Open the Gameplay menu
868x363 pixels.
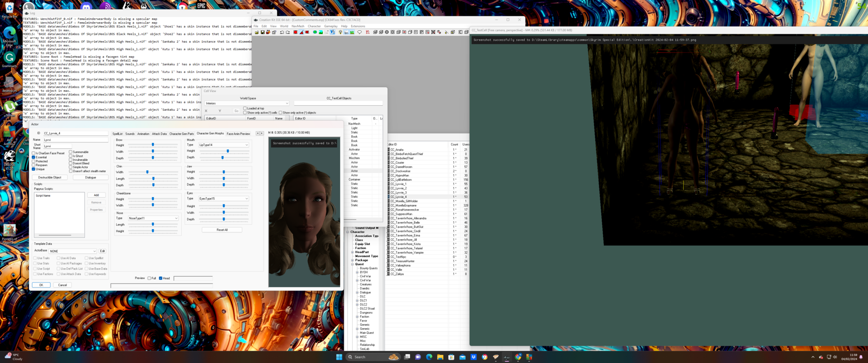point(330,26)
